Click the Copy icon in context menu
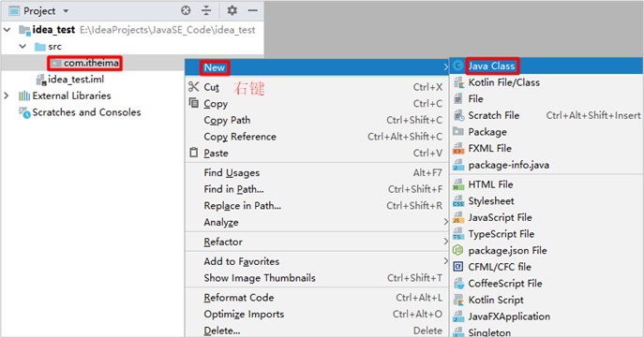The width and height of the screenshot is (644, 338). (193, 103)
